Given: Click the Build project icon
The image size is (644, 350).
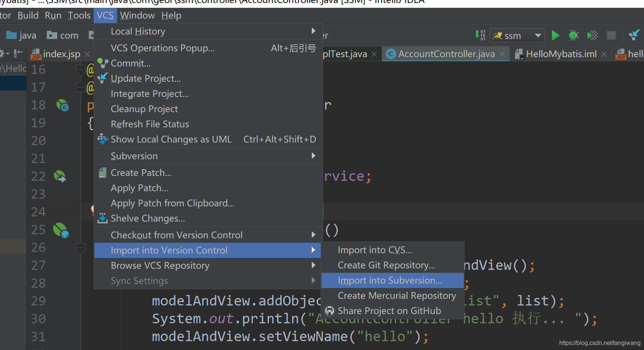Looking at the screenshot, I should (x=480, y=35).
